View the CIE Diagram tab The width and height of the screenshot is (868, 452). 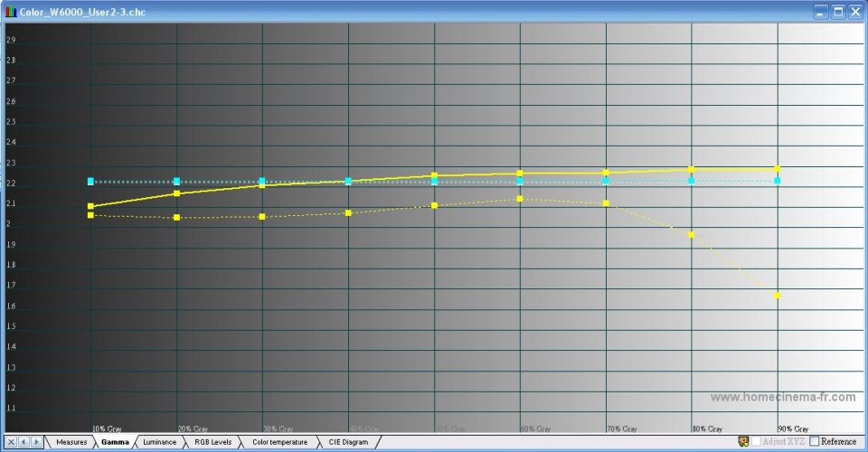(x=348, y=442)
